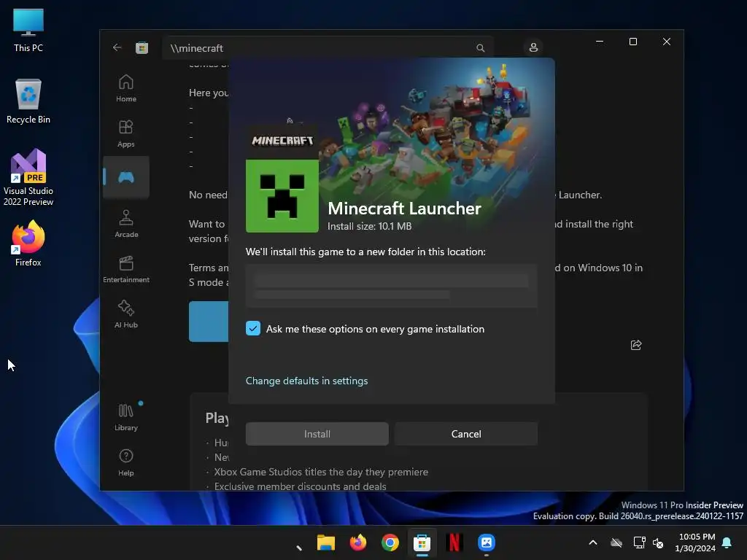747x560 pixels.
Task: Open File Explorer from the taskbar
Action: (x=326, y=542)
